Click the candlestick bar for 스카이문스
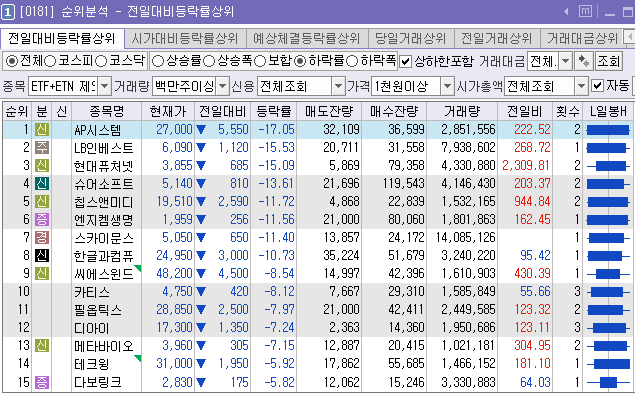 607,238
